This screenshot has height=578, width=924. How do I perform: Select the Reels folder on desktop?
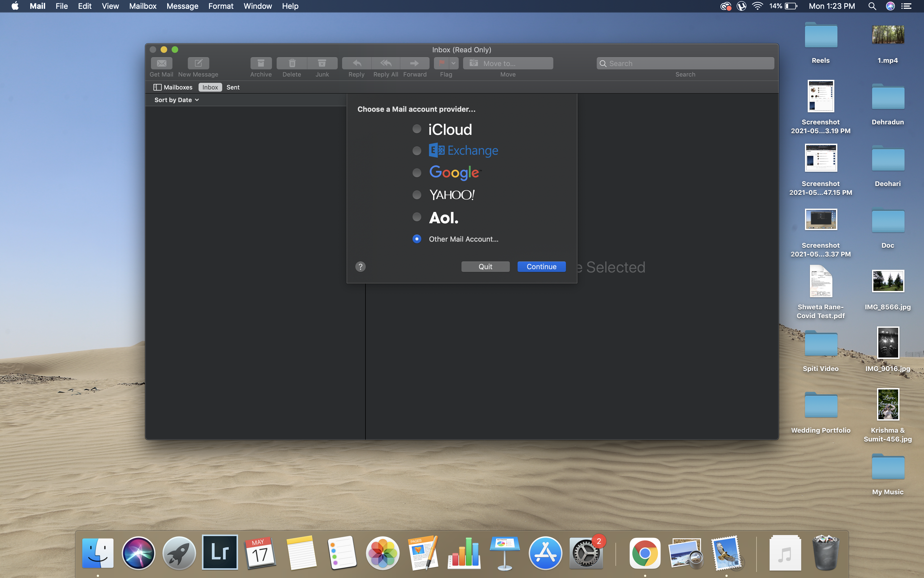821,35
